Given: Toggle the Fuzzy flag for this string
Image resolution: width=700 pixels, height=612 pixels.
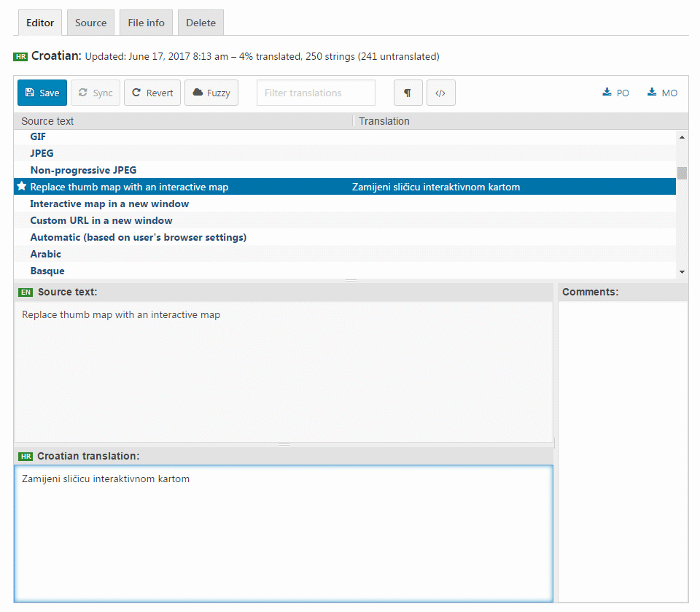Looking at the screenshot, I should pos(211,93).
